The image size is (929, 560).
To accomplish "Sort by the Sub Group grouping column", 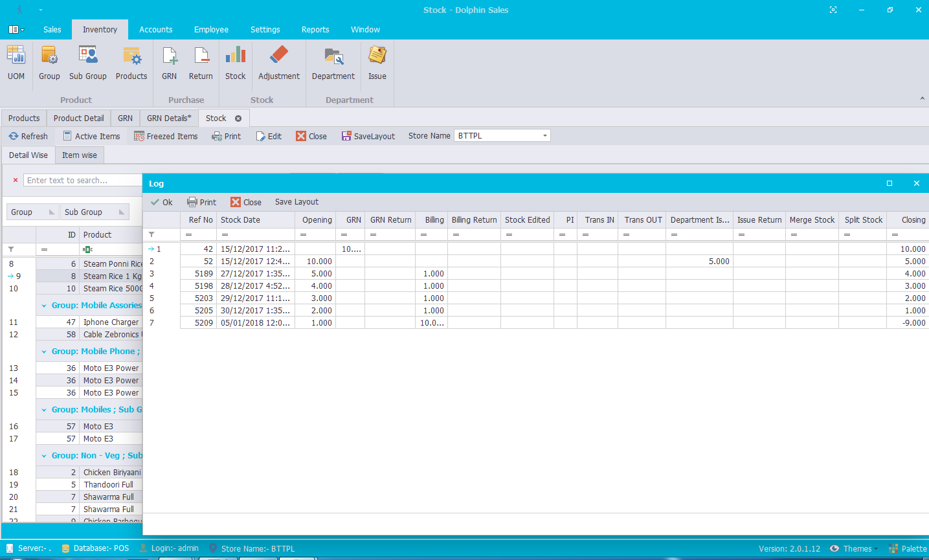I will coord(95,212).
